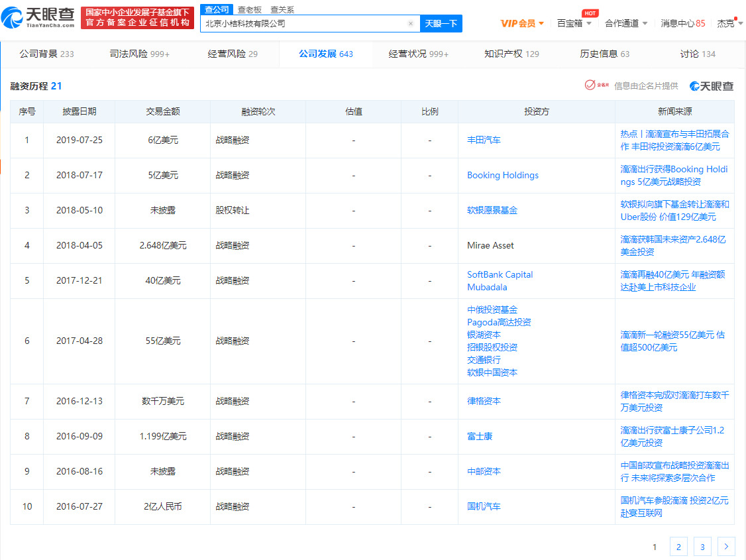
Task: Open investor link 银湖资本
Action: [x=484, y=335]
